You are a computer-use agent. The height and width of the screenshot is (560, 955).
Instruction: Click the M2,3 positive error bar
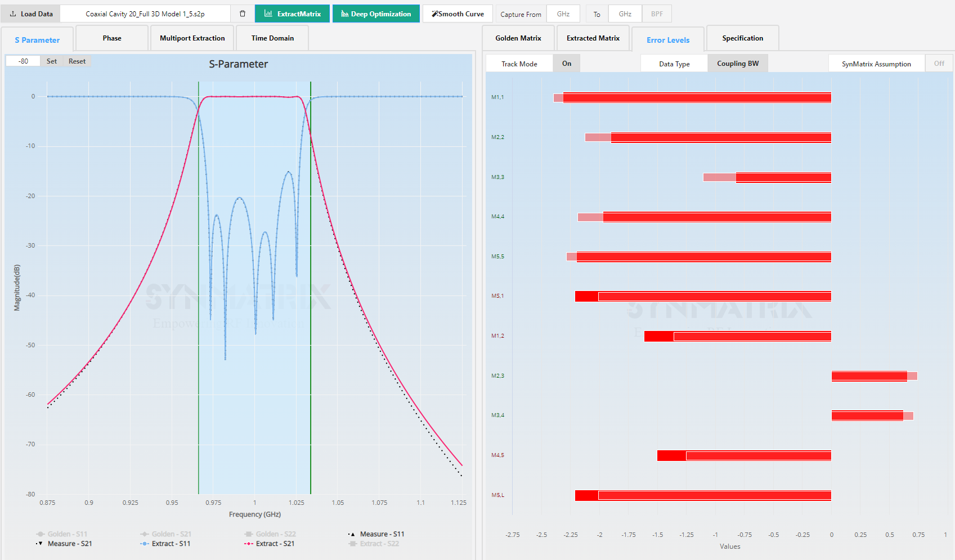(x=875, y=376)
